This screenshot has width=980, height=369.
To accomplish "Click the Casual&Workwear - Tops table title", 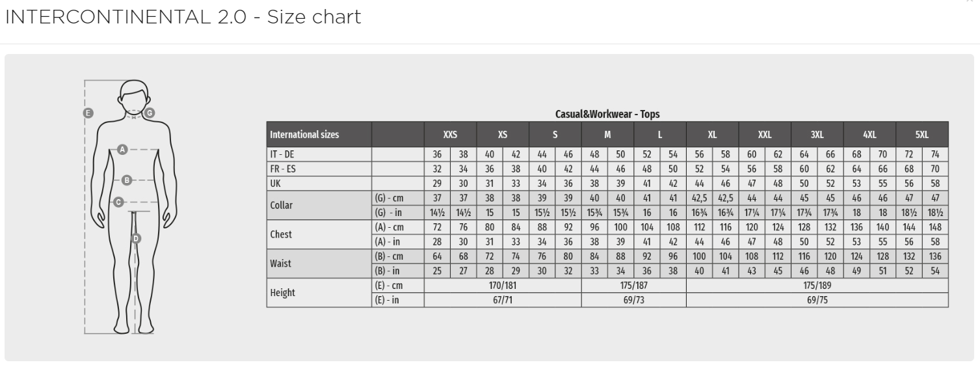I will [x=607, y=114].
